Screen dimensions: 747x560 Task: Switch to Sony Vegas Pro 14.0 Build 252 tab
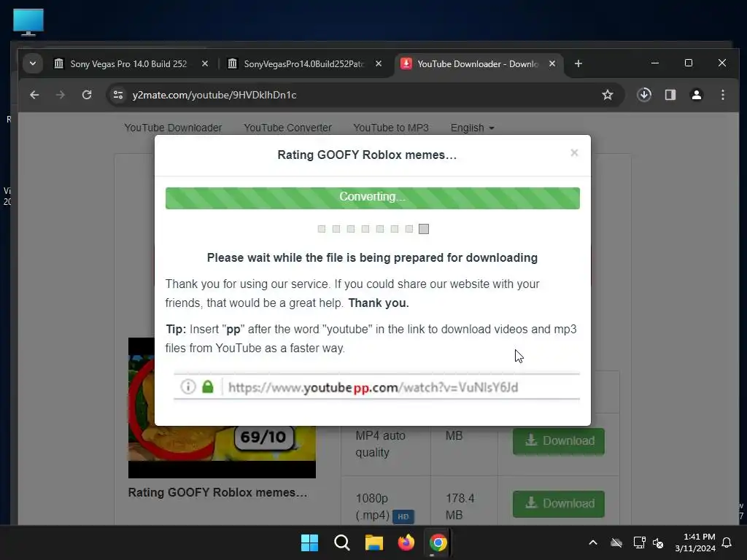(128, 64)
